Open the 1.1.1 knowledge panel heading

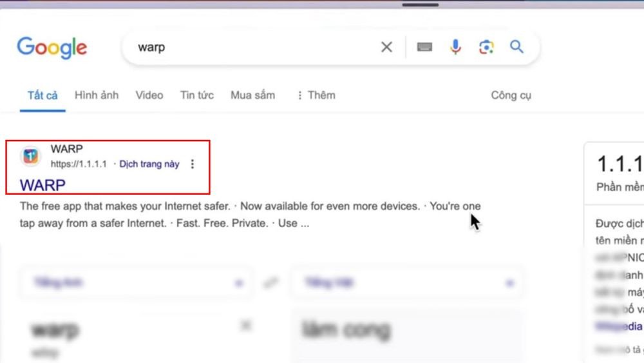pyautogui.click(x=620, y=164)
